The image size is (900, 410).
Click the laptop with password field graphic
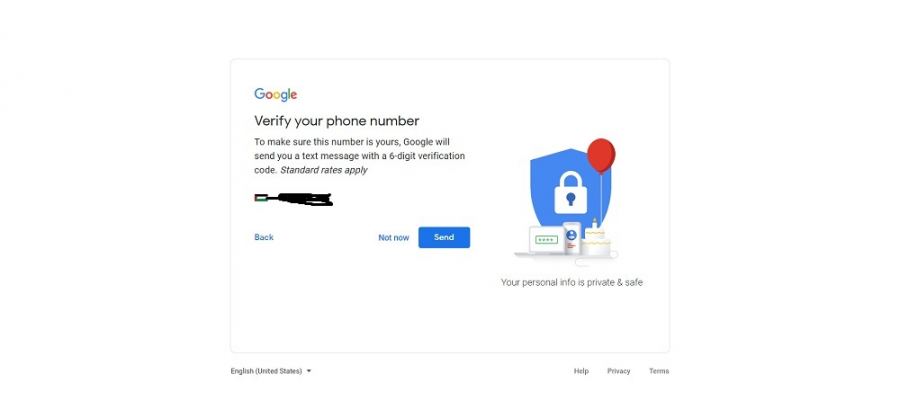(544, 241)
